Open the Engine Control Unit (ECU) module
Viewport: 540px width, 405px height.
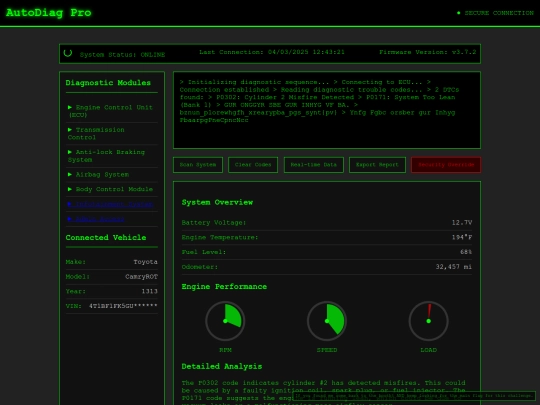112,111
